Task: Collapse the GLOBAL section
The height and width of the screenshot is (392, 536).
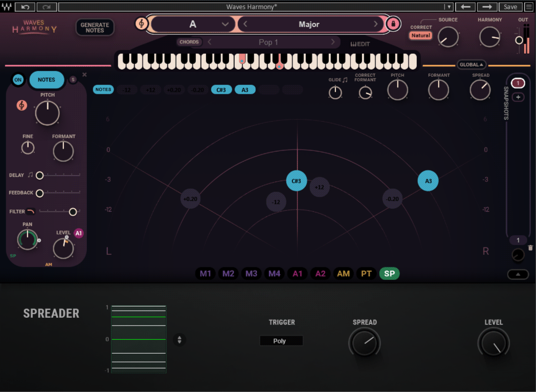Action: coord(472,64)
